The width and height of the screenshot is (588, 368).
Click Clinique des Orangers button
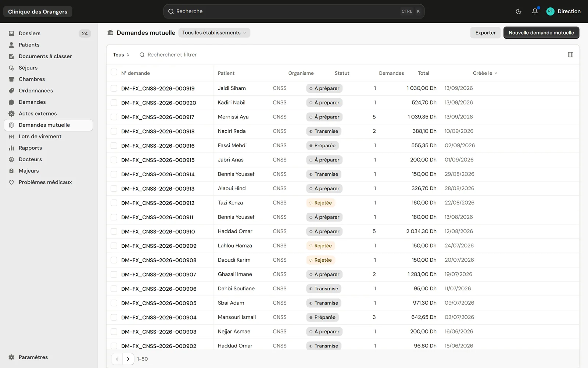38,11
